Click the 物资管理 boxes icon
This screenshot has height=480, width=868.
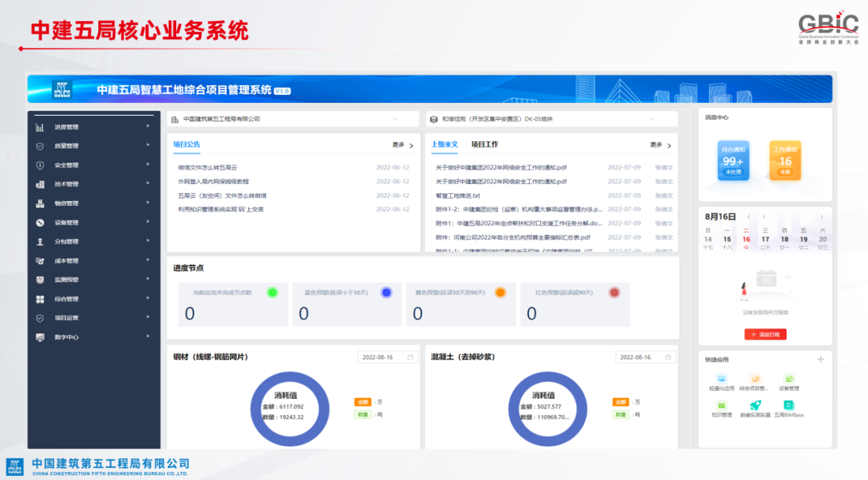pyautogui.click(x=40, y=203)
